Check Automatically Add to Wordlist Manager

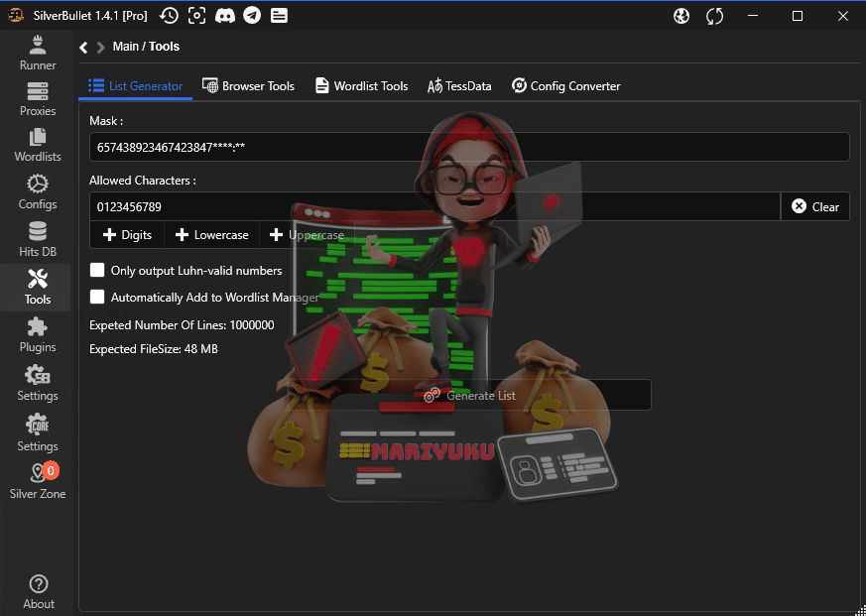point(97,297)
